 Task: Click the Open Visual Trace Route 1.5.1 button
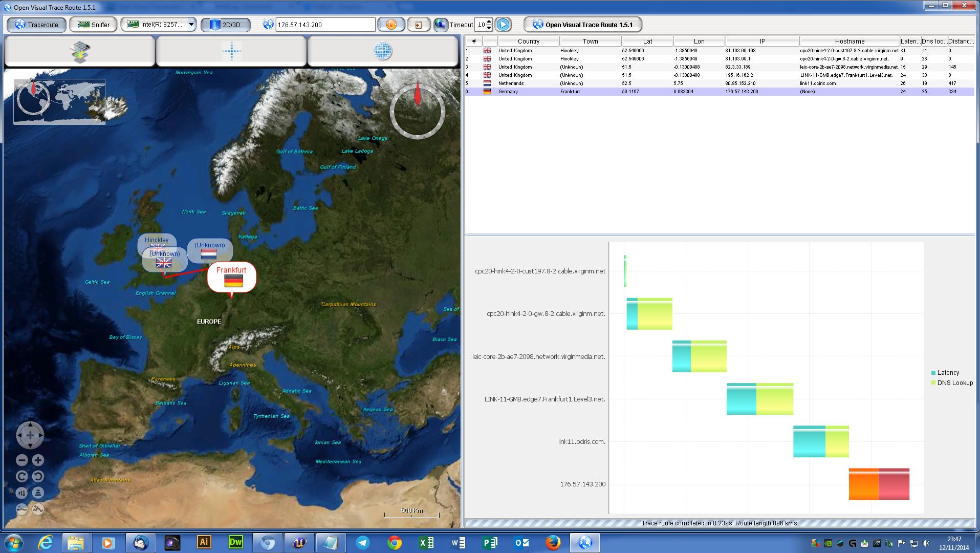(582, 25)
